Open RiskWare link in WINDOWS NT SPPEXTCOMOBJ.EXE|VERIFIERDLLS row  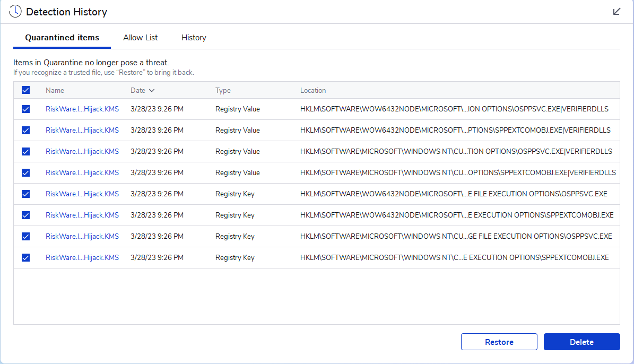(82, 172)
